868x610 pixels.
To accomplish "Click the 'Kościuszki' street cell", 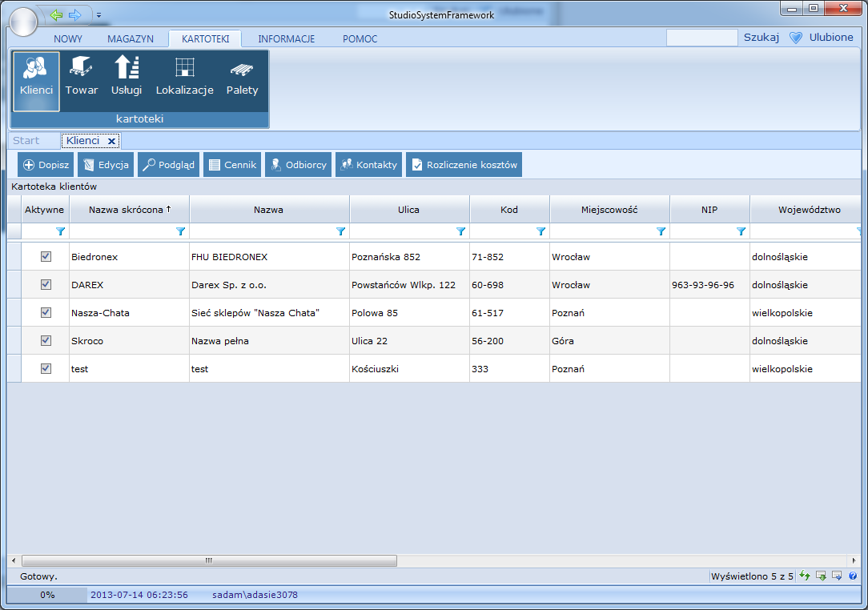I will tap(409, 368).
